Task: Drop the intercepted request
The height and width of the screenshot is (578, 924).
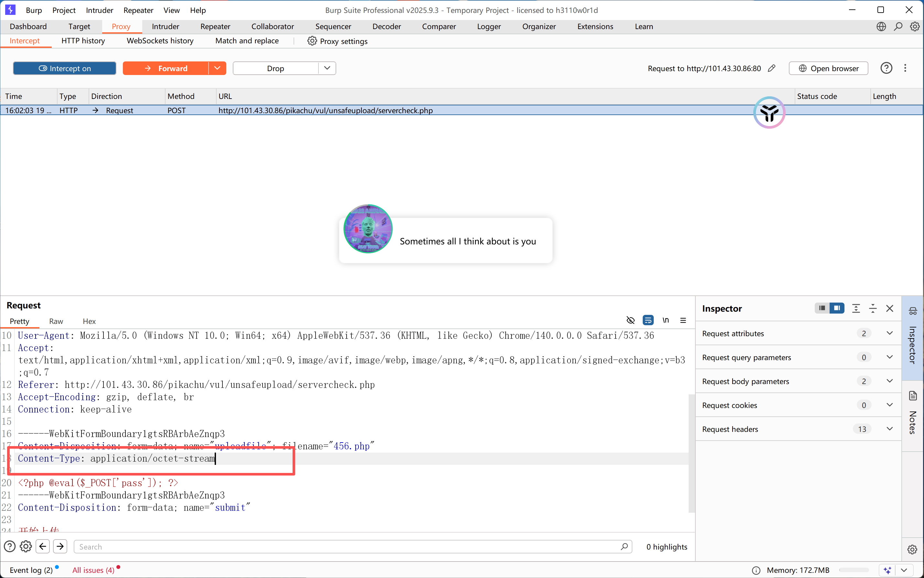Action: click(x=276, y=68)
